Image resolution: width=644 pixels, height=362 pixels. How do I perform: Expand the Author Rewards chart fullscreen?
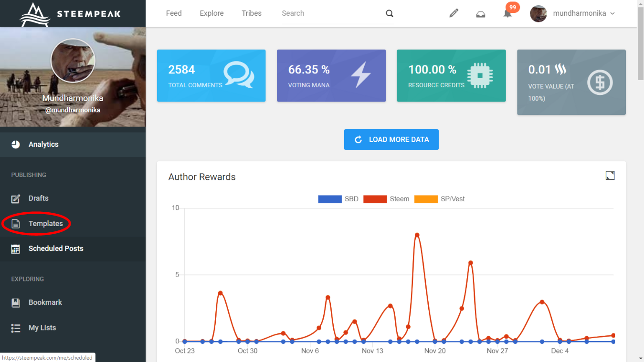pyautogui.click(x=610, y=176)
